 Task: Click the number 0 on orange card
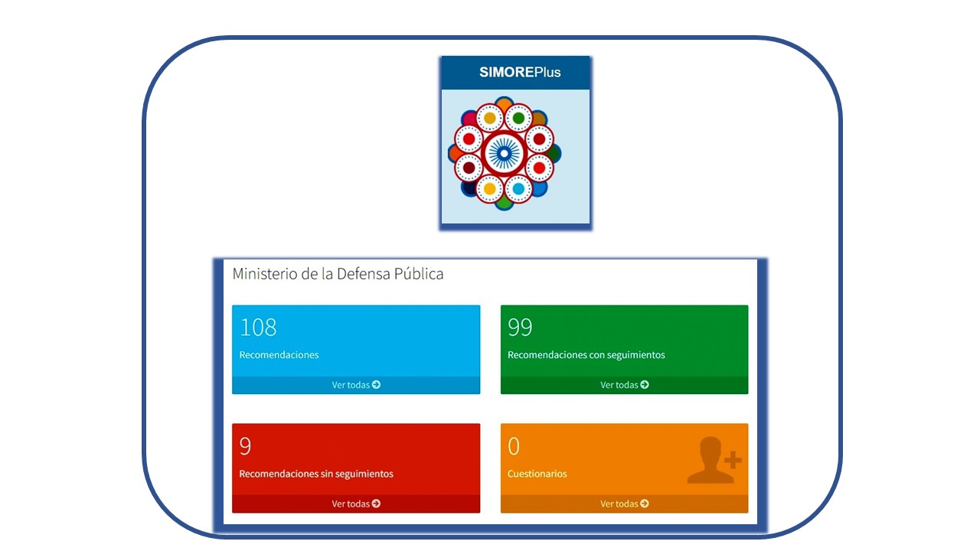click(x=514, y=446)
